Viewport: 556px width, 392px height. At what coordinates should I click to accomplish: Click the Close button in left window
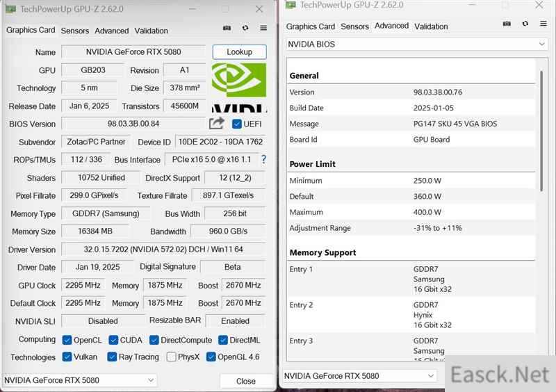[x=246, y=381]
